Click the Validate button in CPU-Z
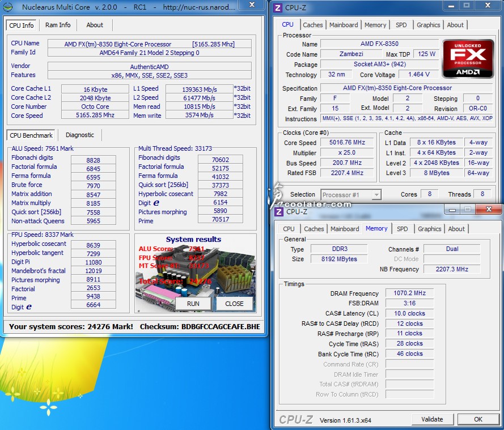 pos(433,419)
